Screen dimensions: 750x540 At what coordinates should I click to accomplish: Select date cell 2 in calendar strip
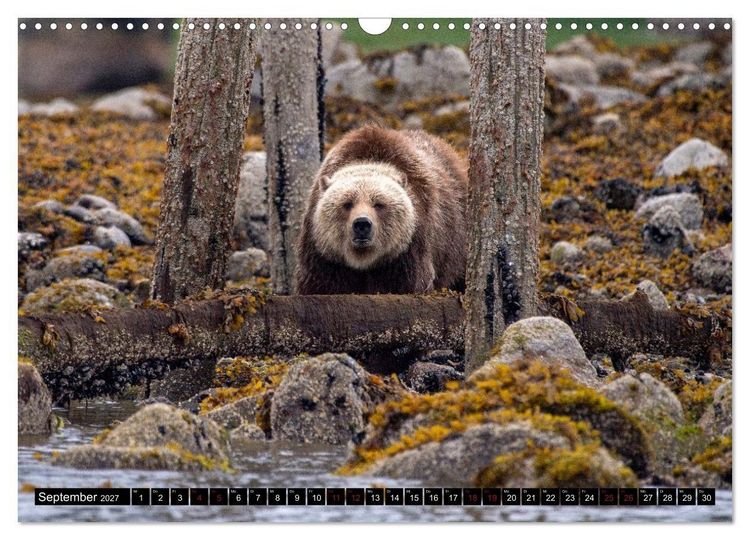[160, 497]
